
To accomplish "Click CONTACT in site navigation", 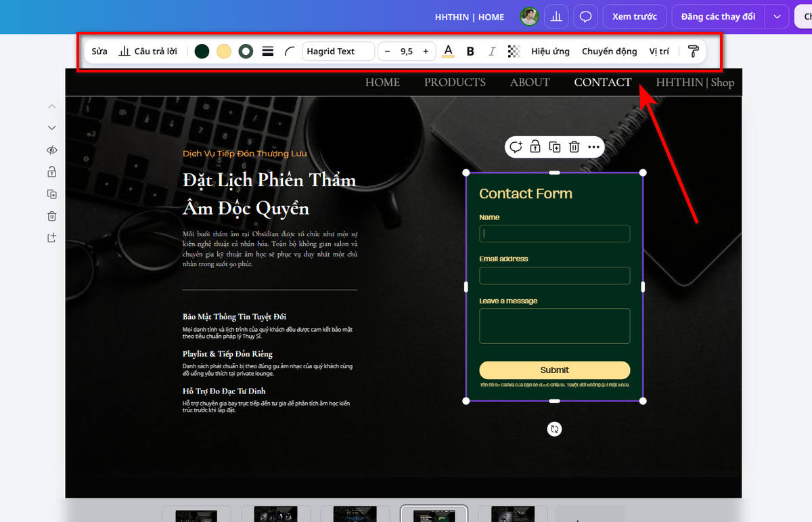I will [x=603, y=83].
